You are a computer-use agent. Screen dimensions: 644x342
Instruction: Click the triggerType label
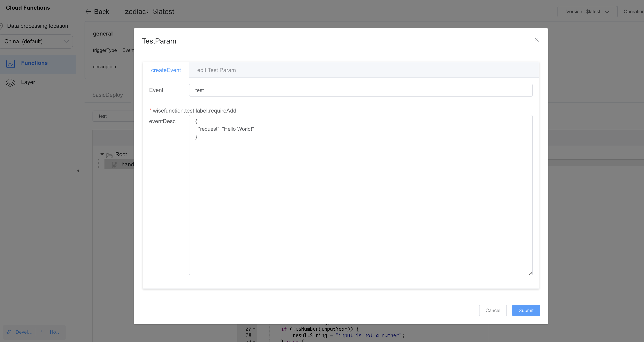coord(105,50)
